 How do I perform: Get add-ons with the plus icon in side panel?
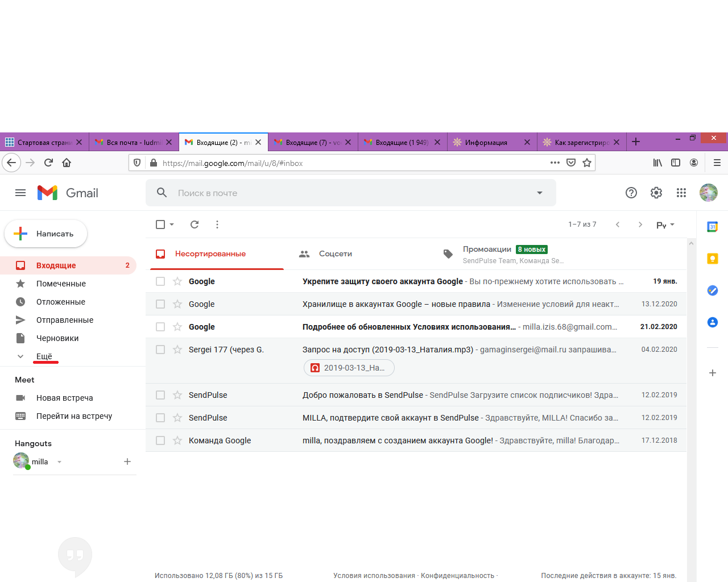(x=712, y=373)
